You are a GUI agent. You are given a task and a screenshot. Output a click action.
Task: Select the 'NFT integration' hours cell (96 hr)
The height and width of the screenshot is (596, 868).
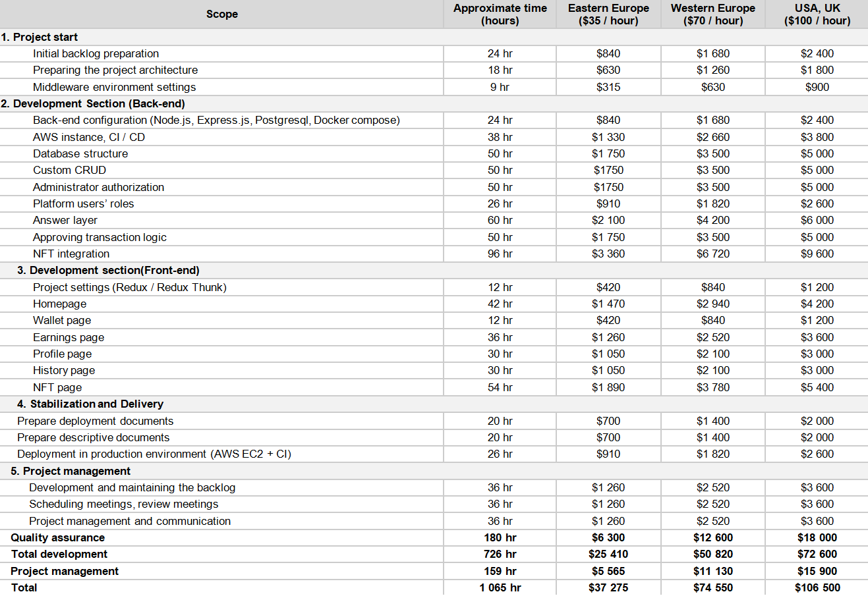[x=500, y=254]
